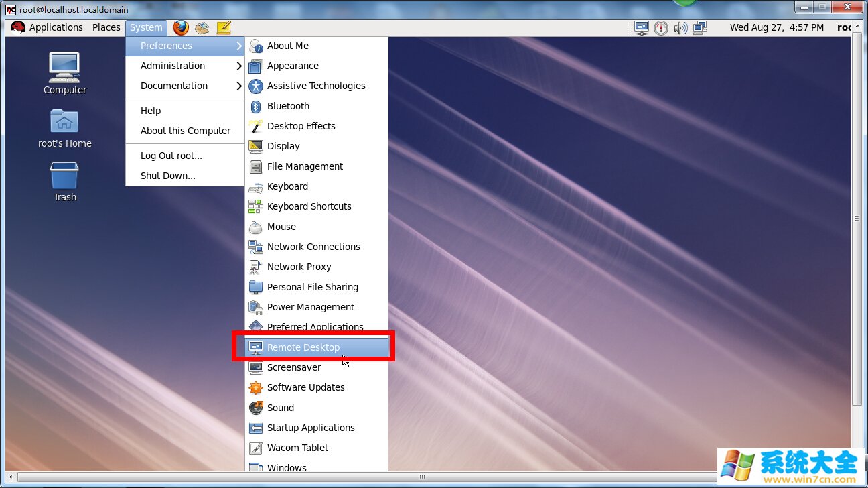Screen dimensions: 868x488
Task: Click the Personal File Sharing icon
Action: [x=256, y=287]
